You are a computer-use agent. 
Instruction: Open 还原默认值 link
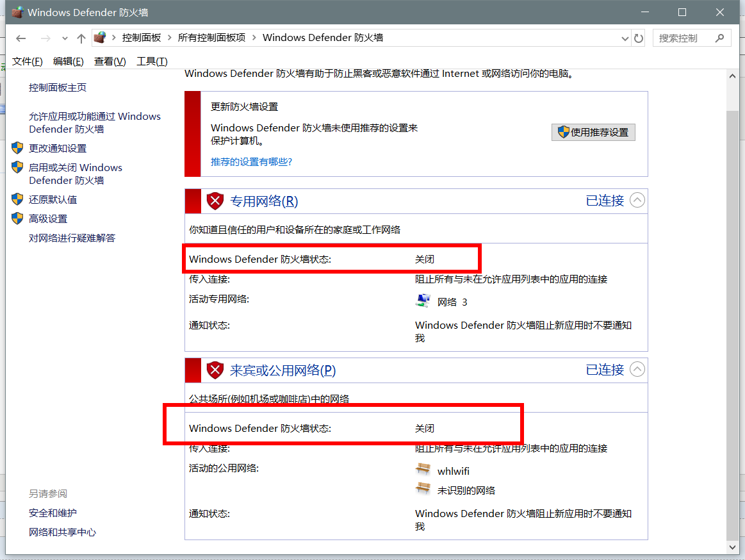pyautogui.click(x=53, y=200)
